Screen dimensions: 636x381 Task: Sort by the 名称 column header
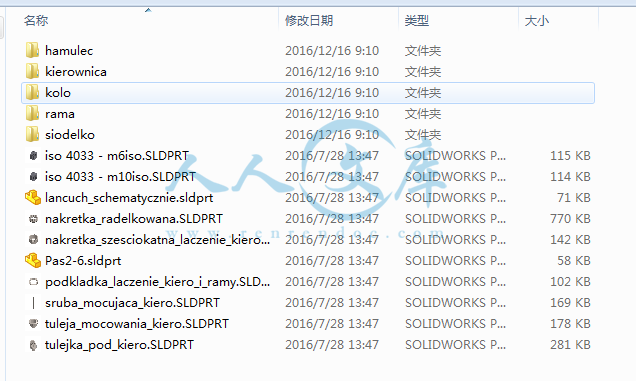click(36, 20)
